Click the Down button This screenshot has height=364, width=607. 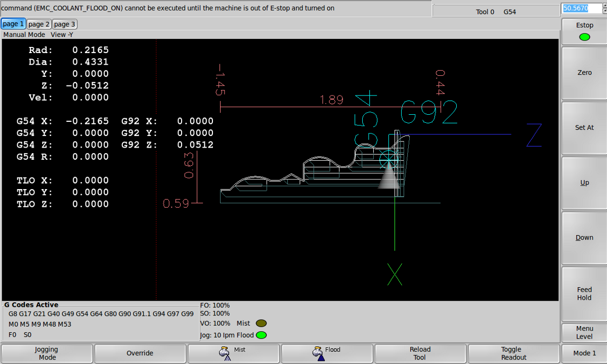coord(584,238)
